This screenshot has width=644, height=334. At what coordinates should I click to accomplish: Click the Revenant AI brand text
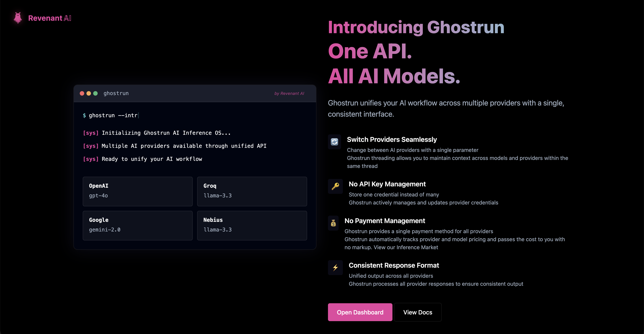click(x=50, y=18)
